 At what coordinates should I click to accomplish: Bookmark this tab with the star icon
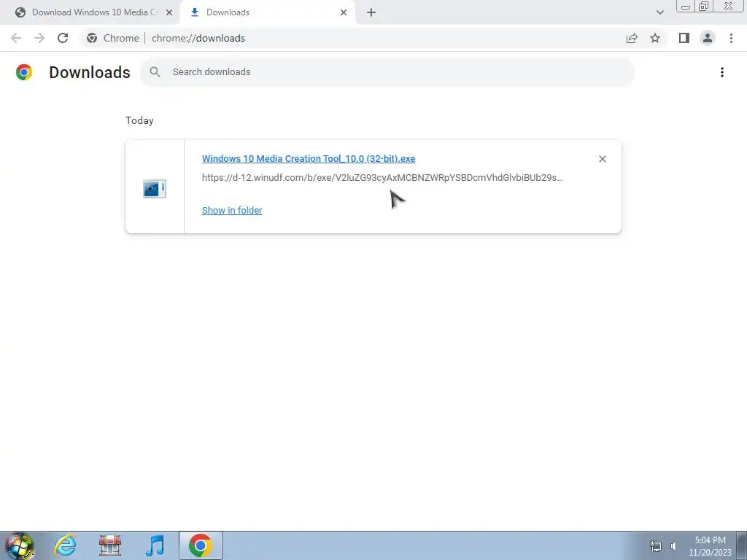[655, 38]
